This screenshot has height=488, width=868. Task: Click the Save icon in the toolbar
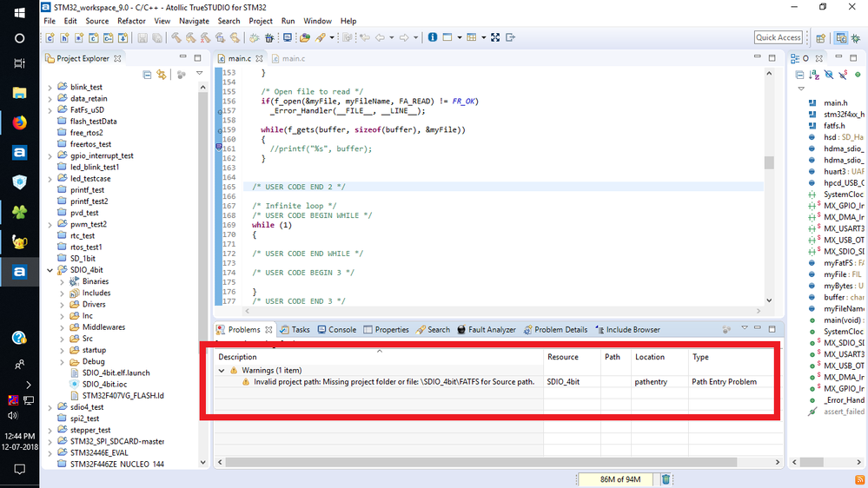(x=142, y=37)
